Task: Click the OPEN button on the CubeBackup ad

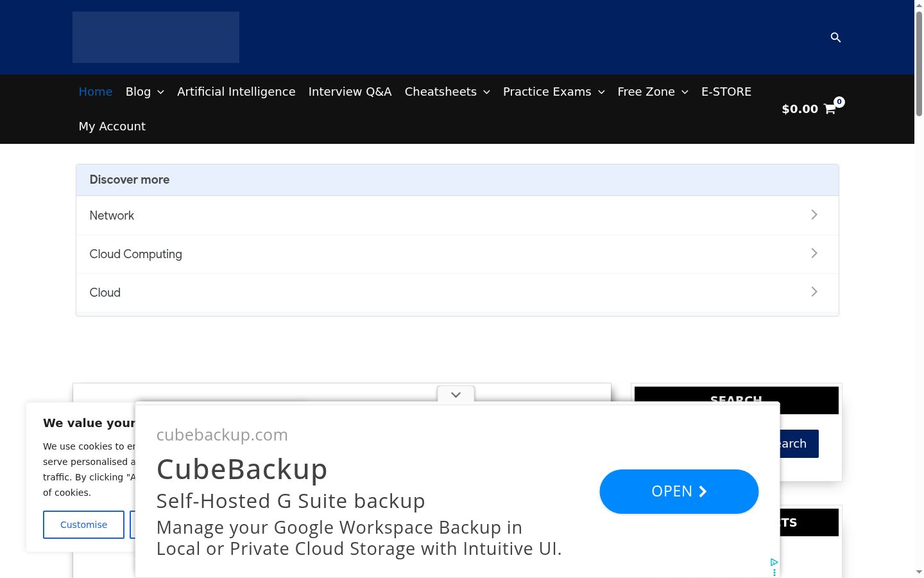Action: pos(679,491)
